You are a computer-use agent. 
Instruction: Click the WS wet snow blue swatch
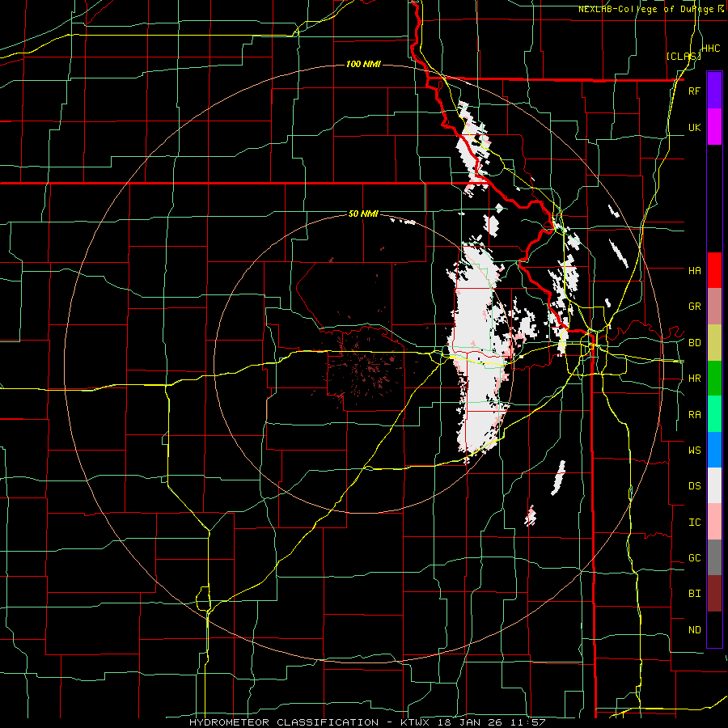coord(714,450)
